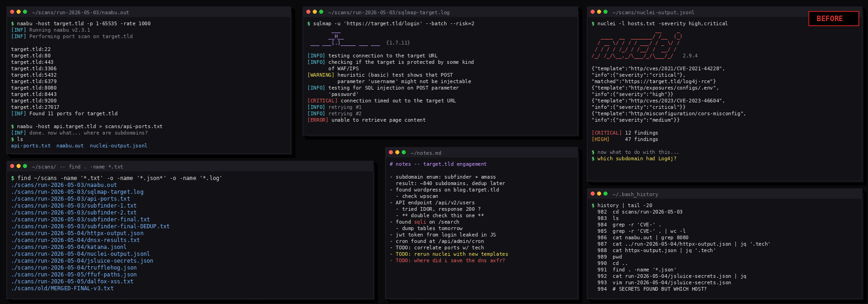868x304 pixels.
Task: Click '[HIGH] 47 findings' summary line
Action: coord(625,139)
